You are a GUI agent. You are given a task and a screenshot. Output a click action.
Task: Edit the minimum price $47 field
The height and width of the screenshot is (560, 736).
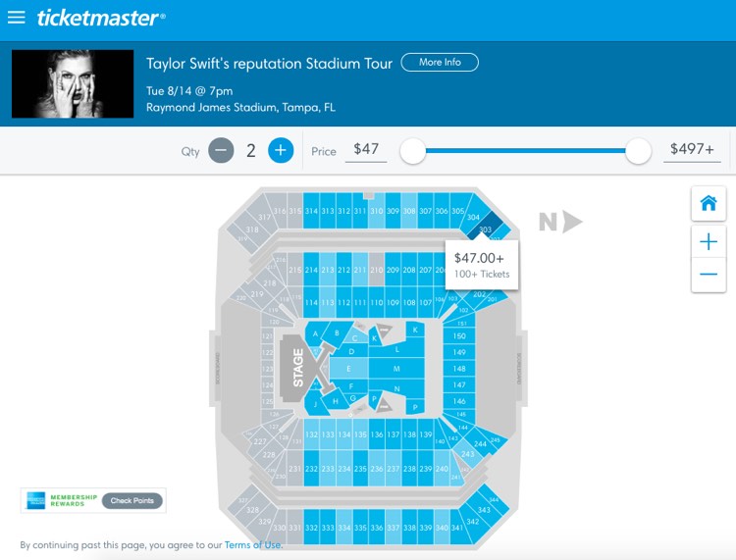click(366, 150)
